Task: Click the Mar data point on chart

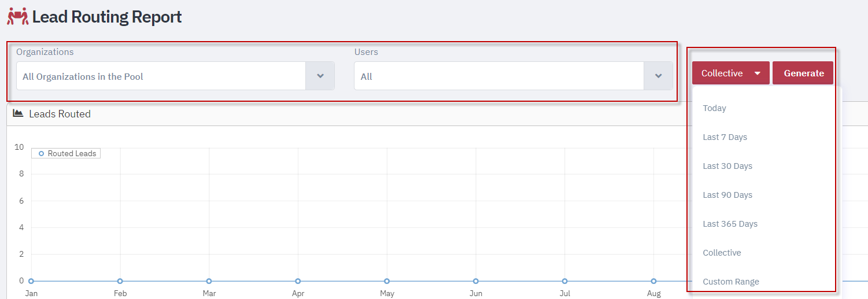Action: [x=209, y=281]
